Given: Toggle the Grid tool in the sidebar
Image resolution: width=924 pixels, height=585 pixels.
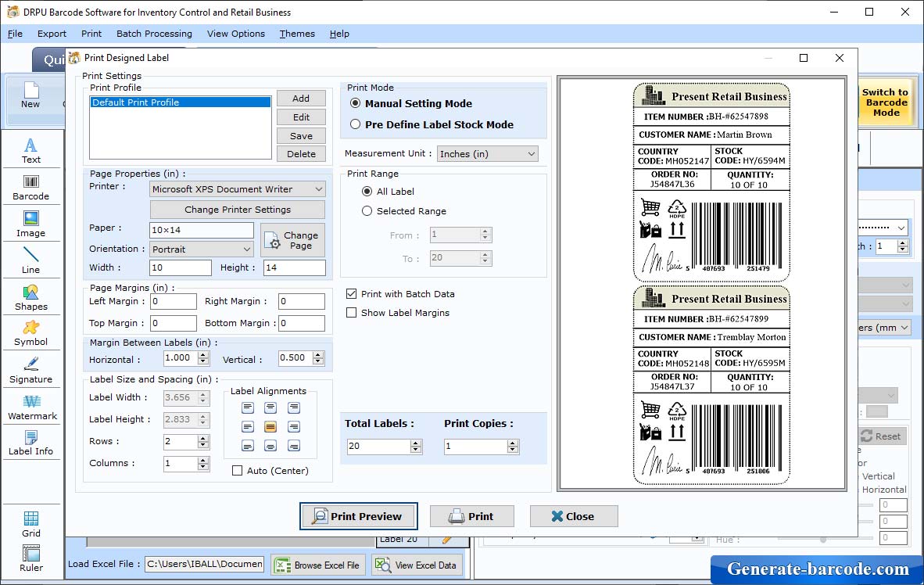Looking at the screenshot, I should (31, 524).
